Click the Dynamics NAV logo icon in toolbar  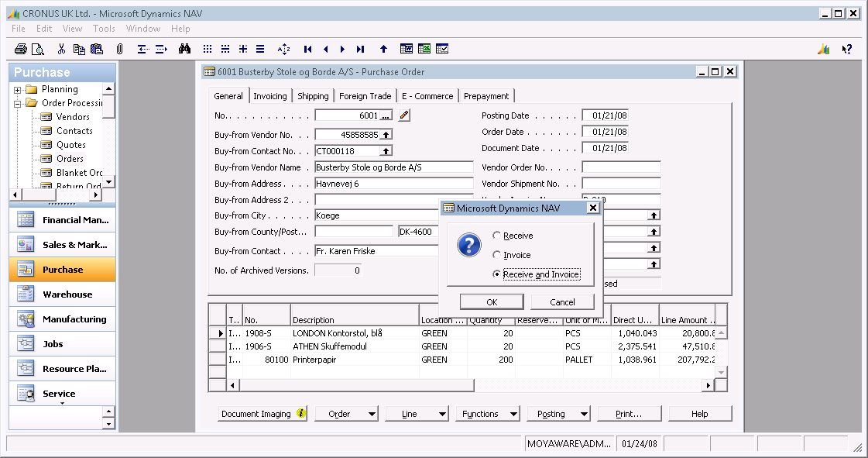pos(824,50)
